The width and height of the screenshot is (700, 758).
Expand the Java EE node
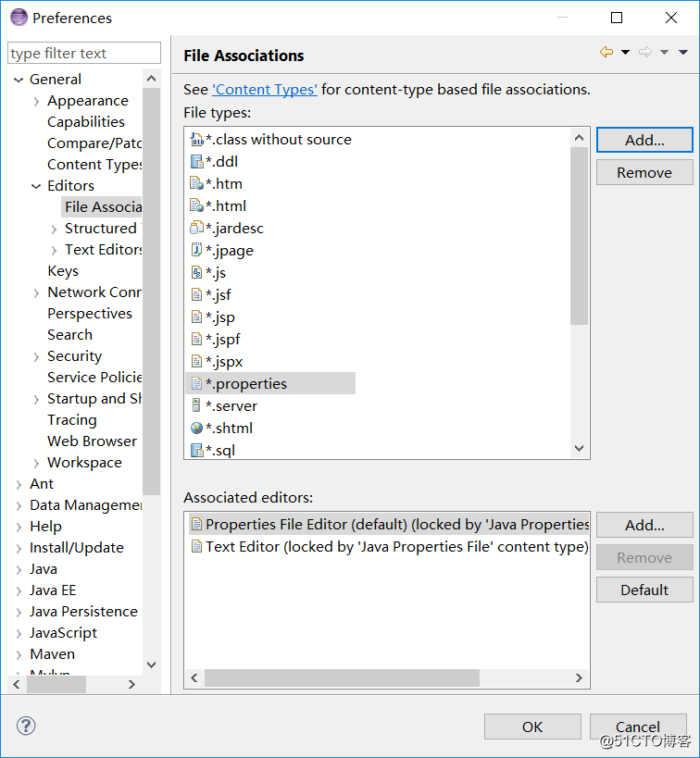(19, 590)
